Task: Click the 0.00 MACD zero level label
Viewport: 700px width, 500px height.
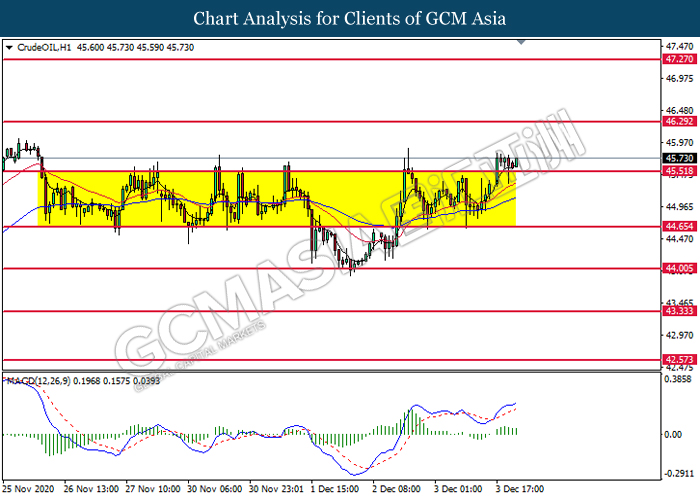Action: pos(673,434)
